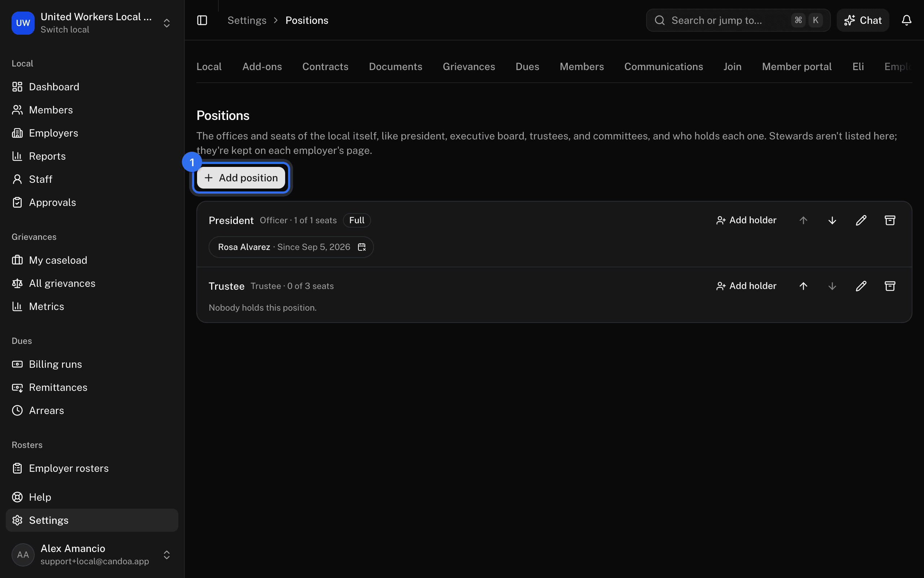Click the search or jump field
Image resolution: width=924 pixels, height=578 pixels.
pos(738,20)
